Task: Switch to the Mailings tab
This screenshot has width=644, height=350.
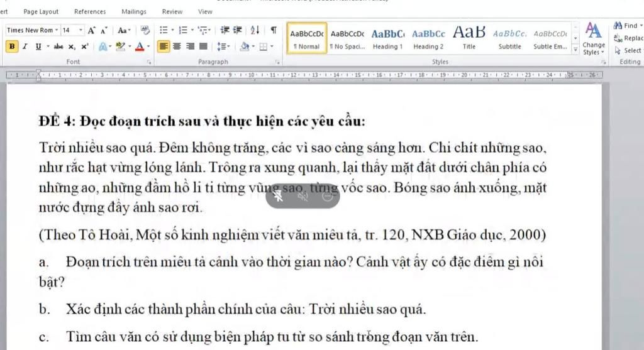Action: 134,11
